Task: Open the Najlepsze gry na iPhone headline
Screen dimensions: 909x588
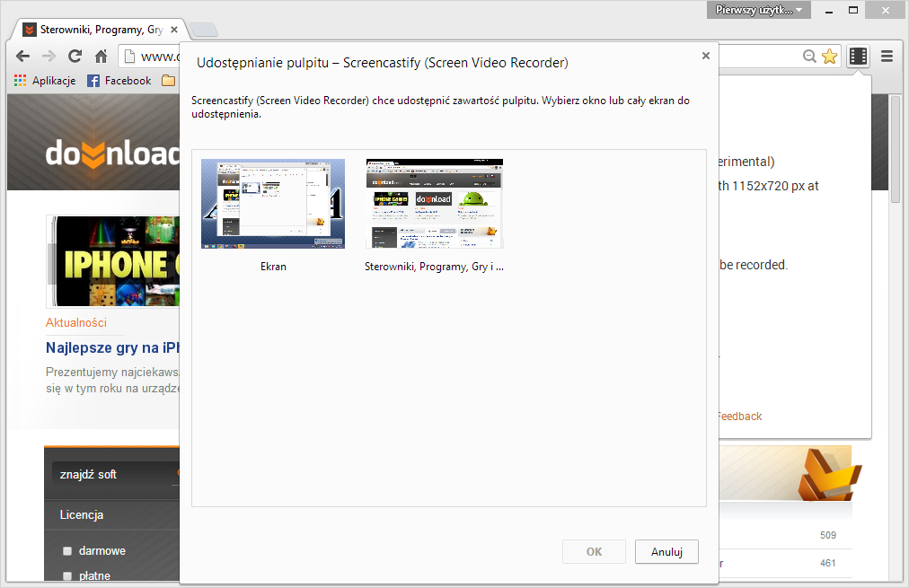Action: [112, 347]
